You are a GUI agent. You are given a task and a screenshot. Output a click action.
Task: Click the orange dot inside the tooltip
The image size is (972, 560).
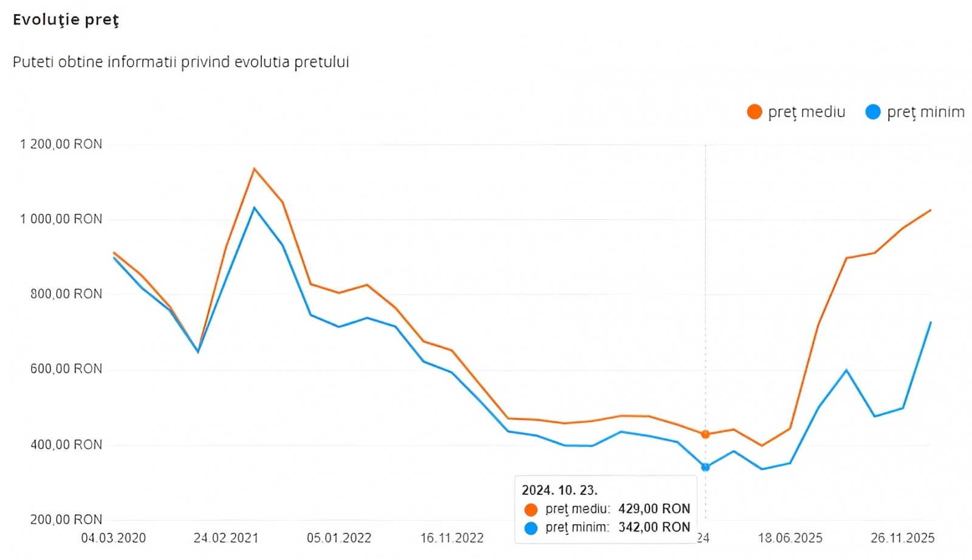coord(531,510)
